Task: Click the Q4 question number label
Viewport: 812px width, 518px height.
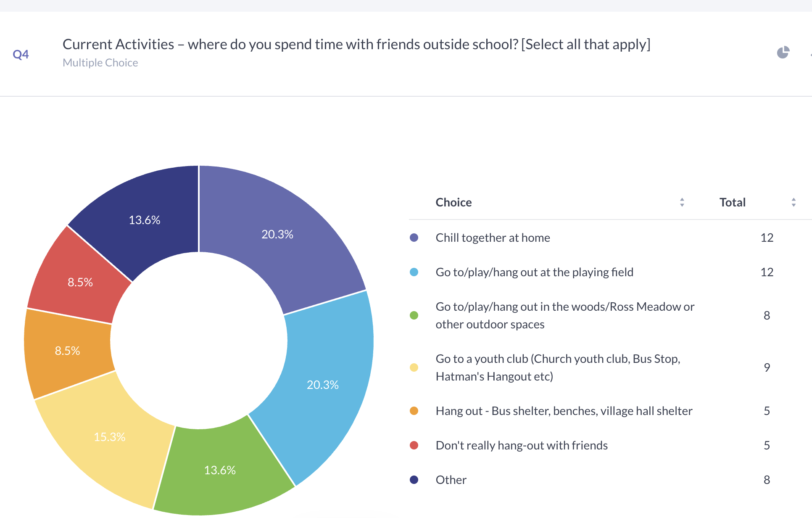Action: pyautogui.click(x=21, y=54)
